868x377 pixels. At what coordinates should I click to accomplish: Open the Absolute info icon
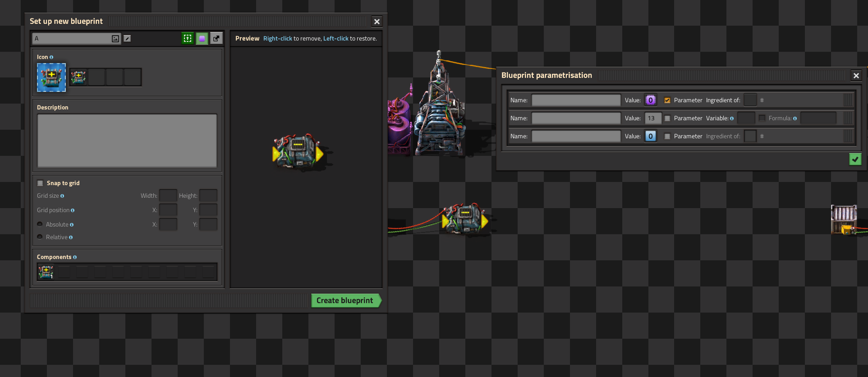72,225
